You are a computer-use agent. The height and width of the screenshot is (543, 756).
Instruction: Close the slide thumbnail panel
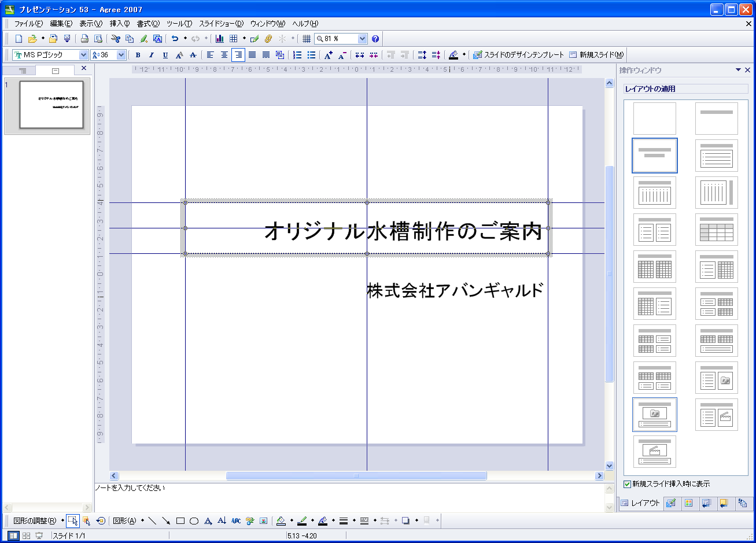(84, 68)
